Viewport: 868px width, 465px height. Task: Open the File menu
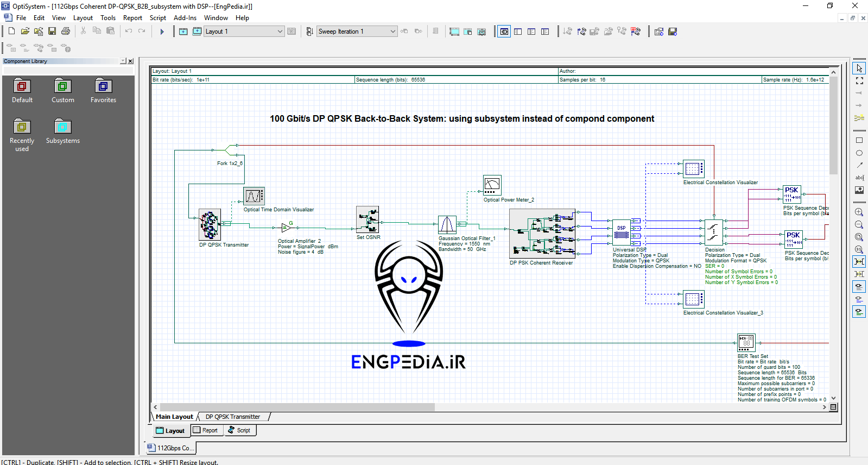pyautogui.click(x=21, y=18)
